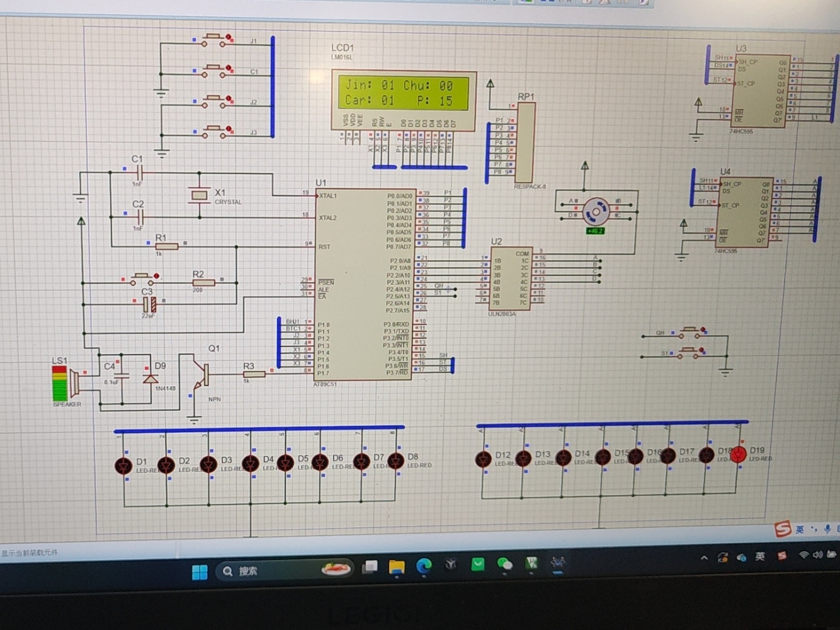Open the volume tray icon

[818, 554]
